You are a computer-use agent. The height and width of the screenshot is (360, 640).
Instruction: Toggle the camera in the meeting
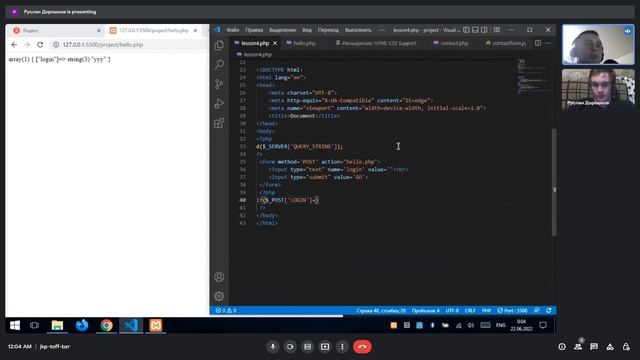[x=290, y=347]
